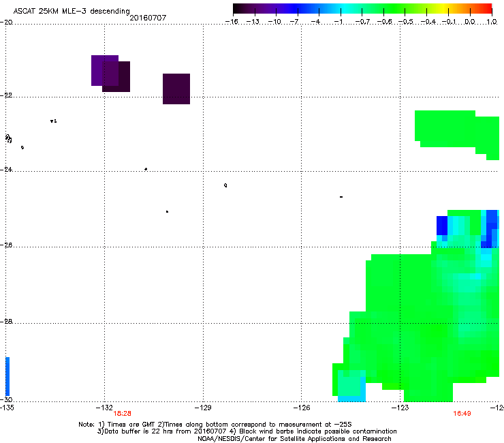Click the -0.7 color scale label
504x443 pixels.
pos(362,22)
